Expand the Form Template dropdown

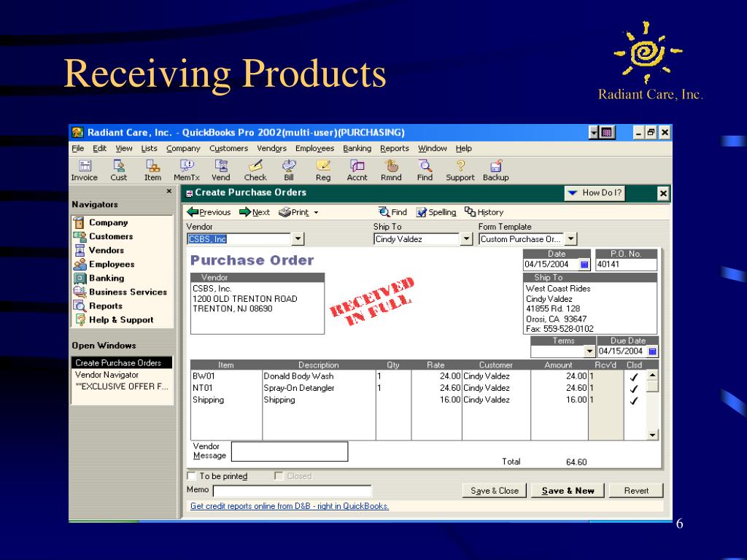(570, 239)
